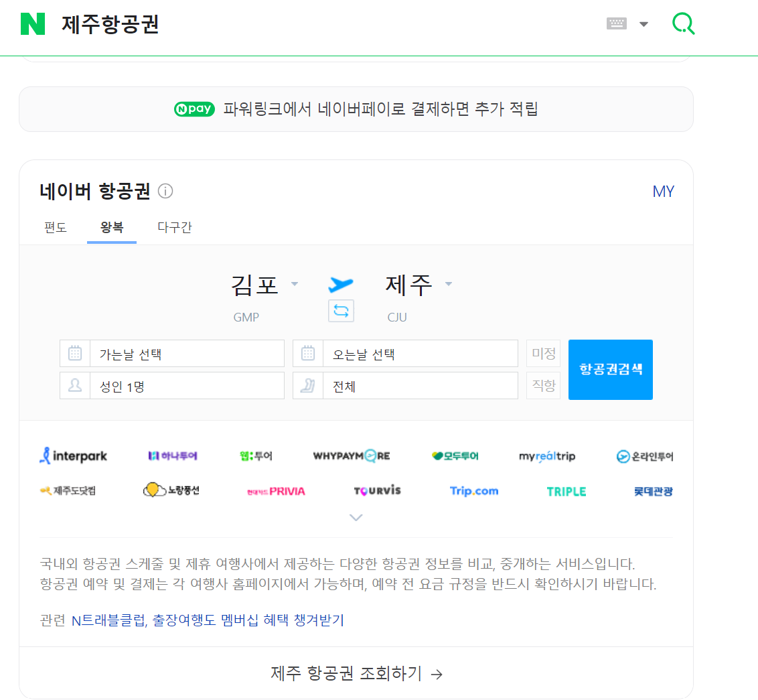Expand the keyboard options dropdown arrow

click(x=643, y=24)
